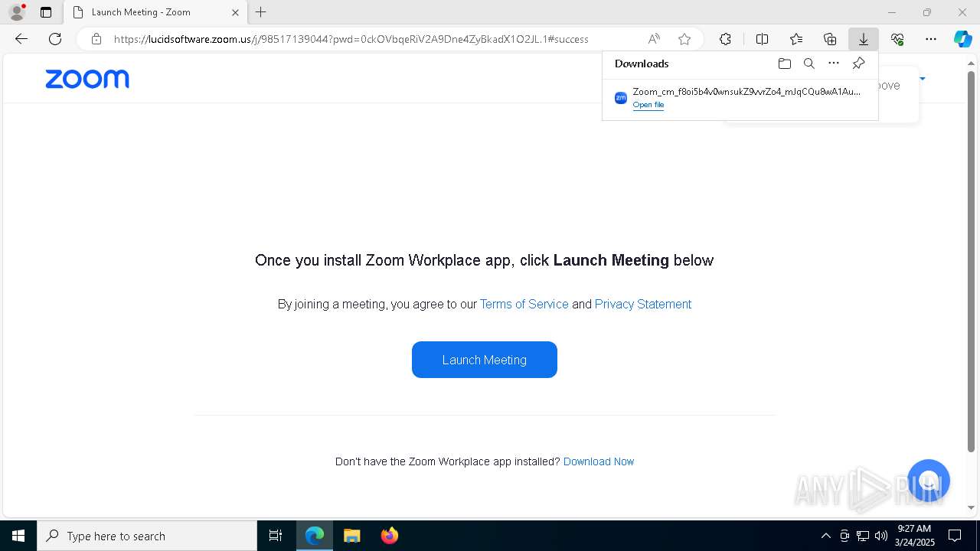This screenshot has width=980, height=551.
Task: Click the Edge profile avatar icon
Action: point(16,12)
